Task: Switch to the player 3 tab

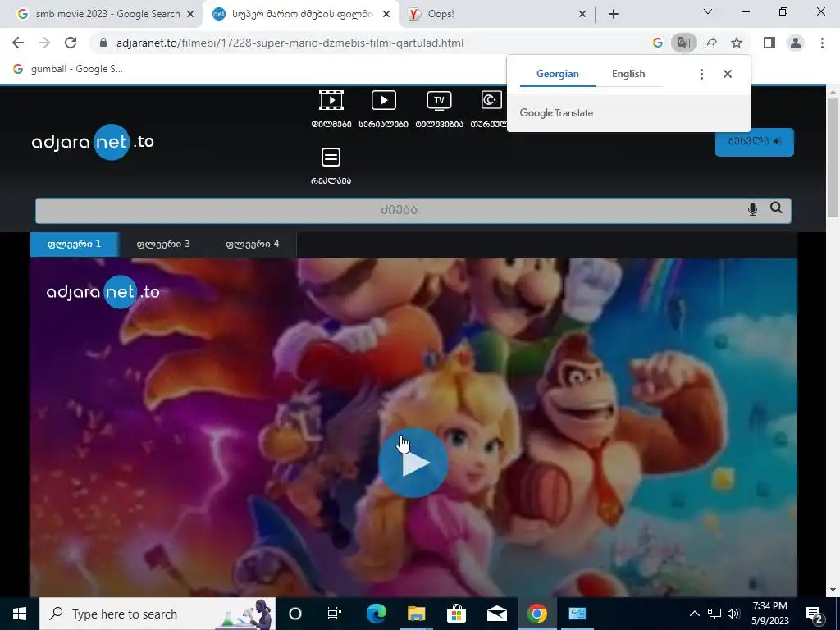Action: (x=163, y=244)
